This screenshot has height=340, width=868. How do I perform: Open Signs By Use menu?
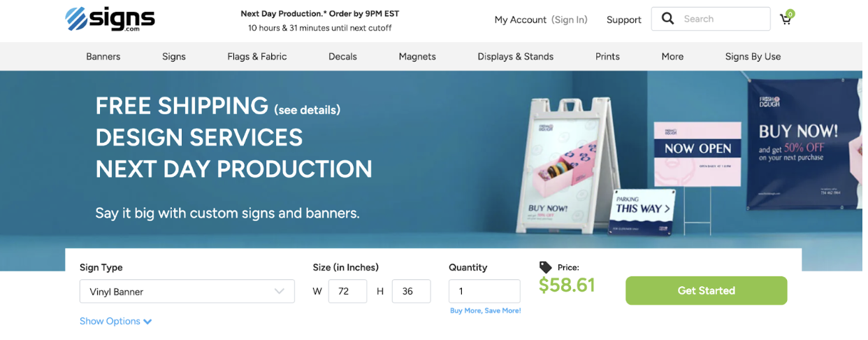click(753, 57)
